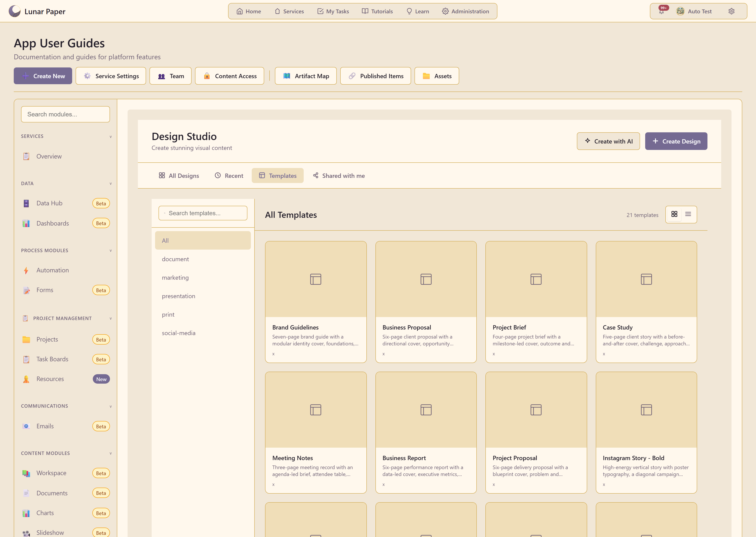Open the Instagram Story - Bold template

click(x=646, y=433)
